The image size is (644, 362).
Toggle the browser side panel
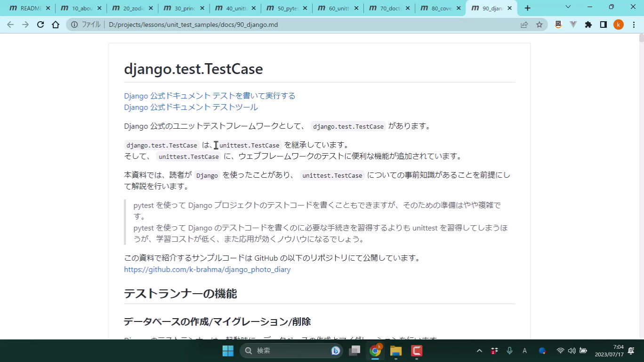[603, 25]
